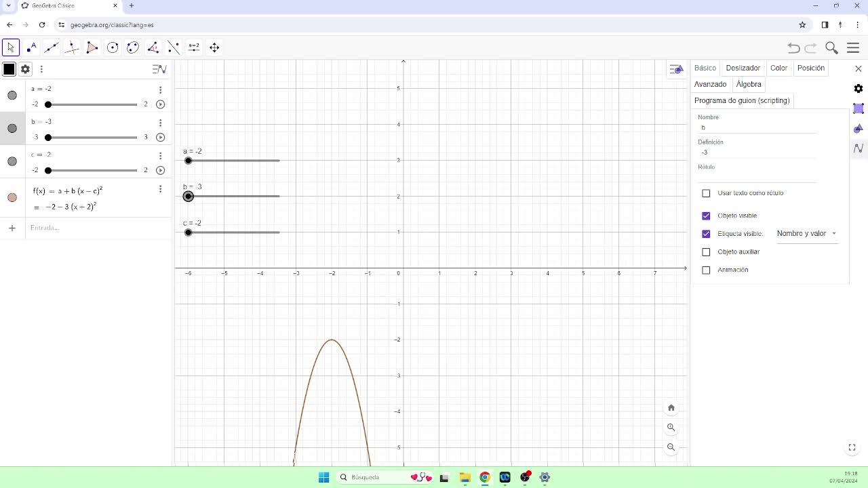868x488 pixels.
Task: Open the Windows Start menu
Action: (323, 477)
